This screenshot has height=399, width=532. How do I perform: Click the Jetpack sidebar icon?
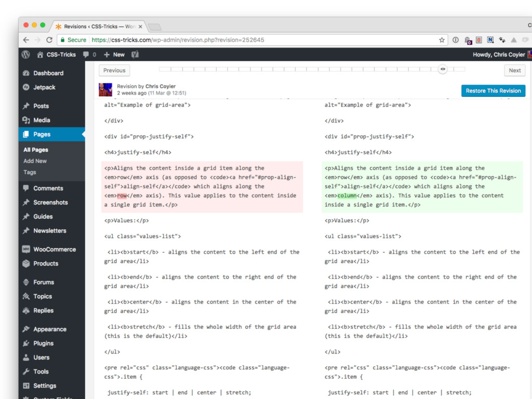26,87
